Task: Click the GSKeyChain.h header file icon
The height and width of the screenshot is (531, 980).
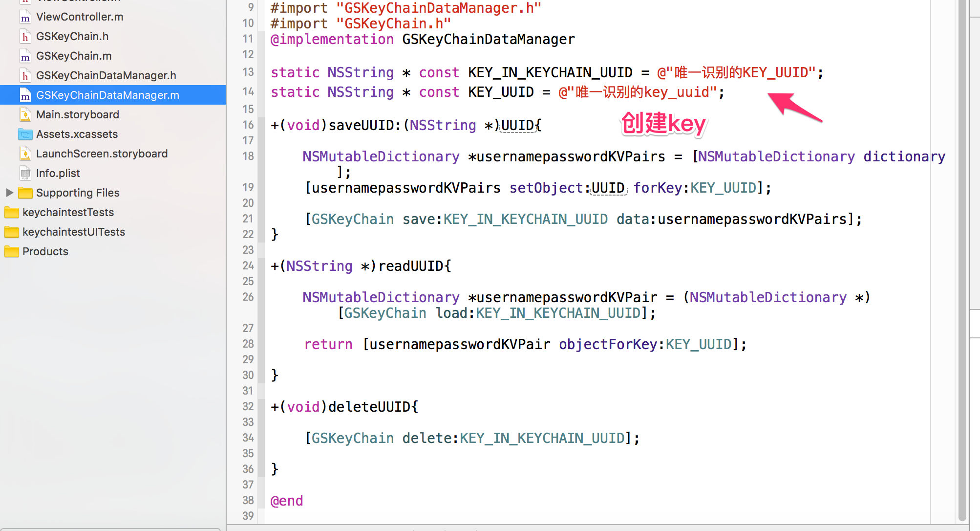Action: click(x=25, y=37)
